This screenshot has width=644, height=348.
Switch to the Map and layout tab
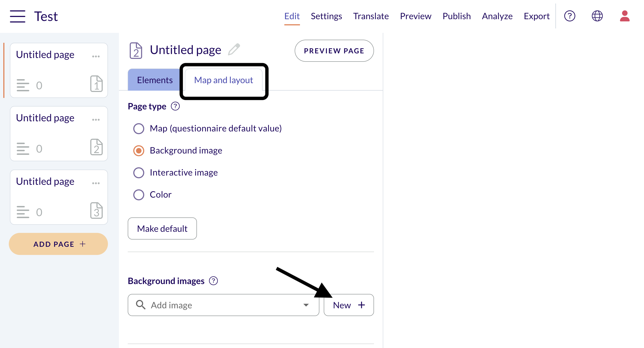224,80
